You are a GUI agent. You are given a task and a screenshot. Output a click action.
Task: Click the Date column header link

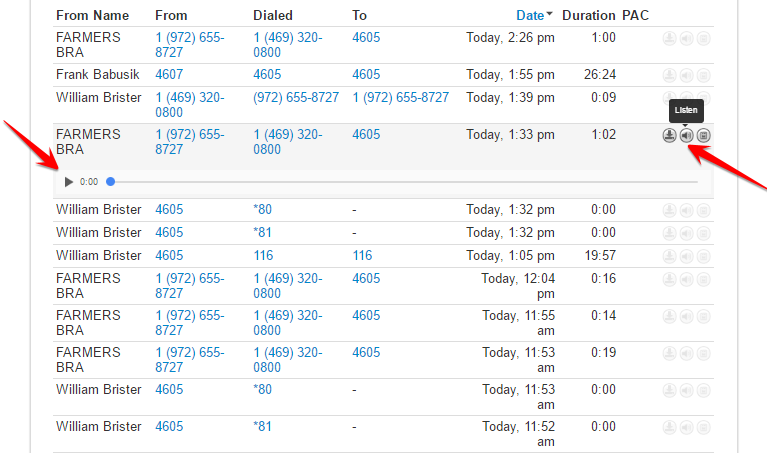click(x=530, y=16)
